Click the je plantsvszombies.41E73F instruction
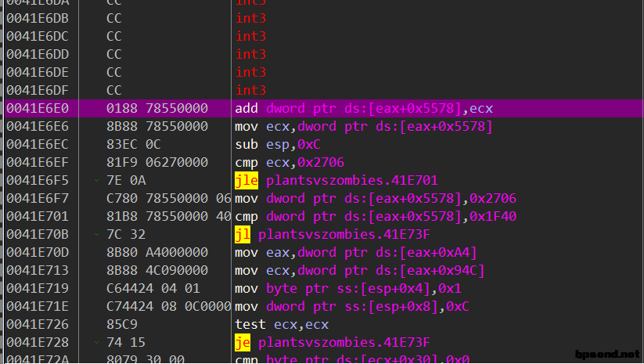 click(333, 343)
